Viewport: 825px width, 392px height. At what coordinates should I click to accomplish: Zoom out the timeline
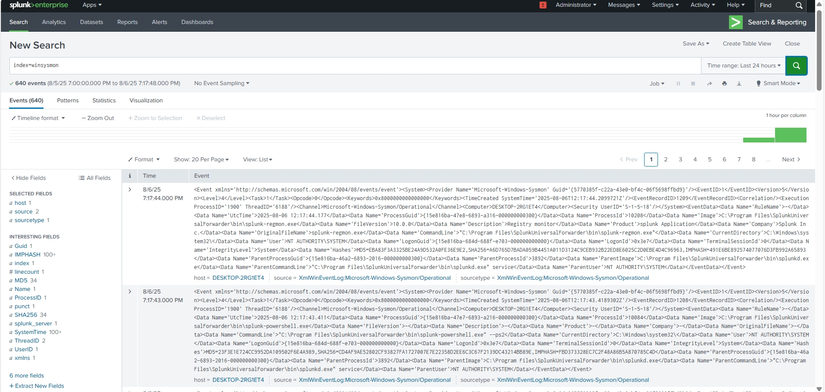click(98, 118)
